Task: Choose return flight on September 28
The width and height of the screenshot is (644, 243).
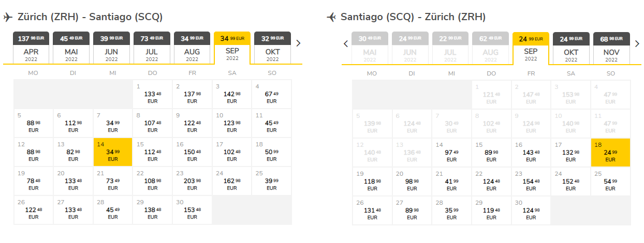Action: coord(451,210)
